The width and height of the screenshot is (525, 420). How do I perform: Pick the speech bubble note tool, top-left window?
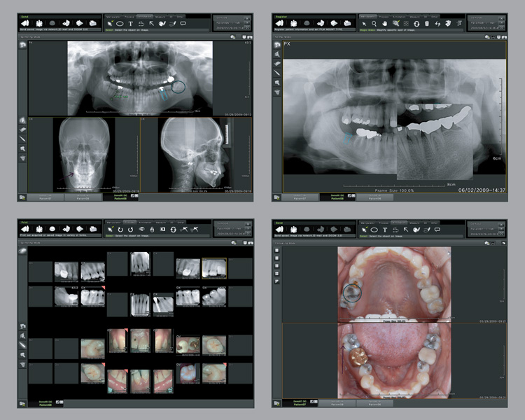point(183,23)
